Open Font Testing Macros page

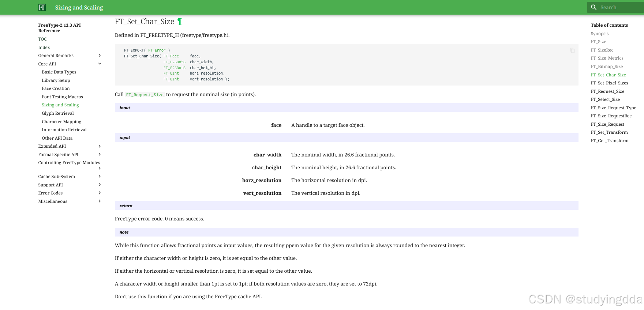click(x=62, y=97)
